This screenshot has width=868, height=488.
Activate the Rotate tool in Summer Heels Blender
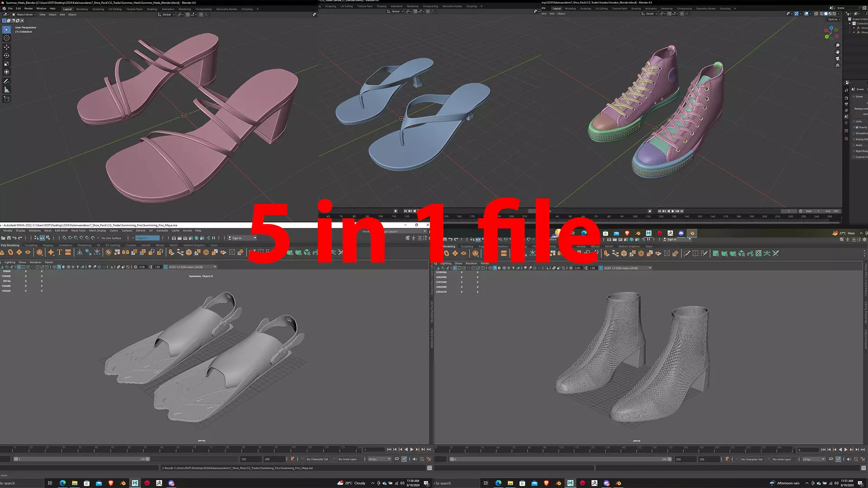pos(6,55)
